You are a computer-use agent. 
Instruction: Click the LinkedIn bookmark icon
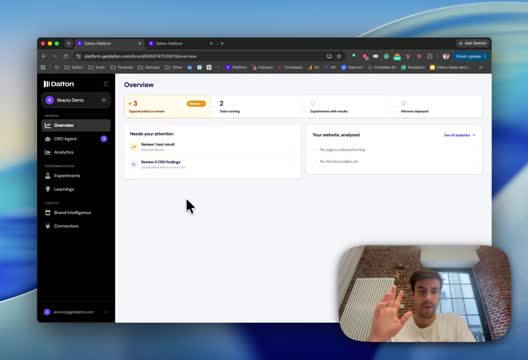click(x=190, y=67)
